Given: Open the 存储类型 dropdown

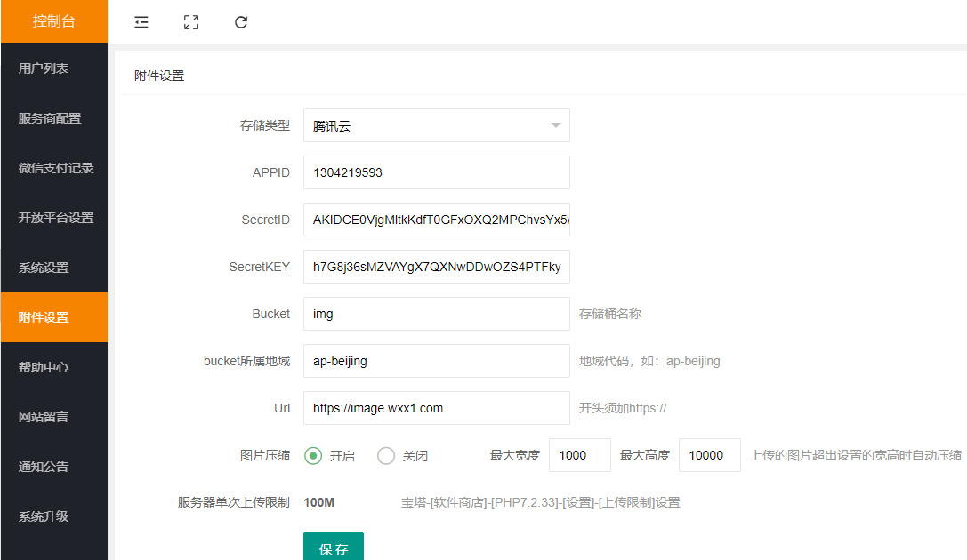Looking at the screenshot, I should pos(427,125).
